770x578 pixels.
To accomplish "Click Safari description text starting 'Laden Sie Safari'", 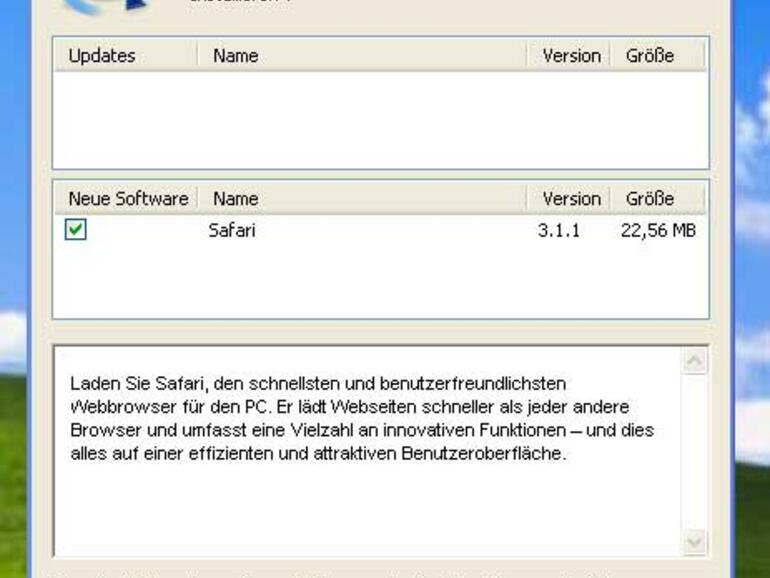I will point(362,418).
